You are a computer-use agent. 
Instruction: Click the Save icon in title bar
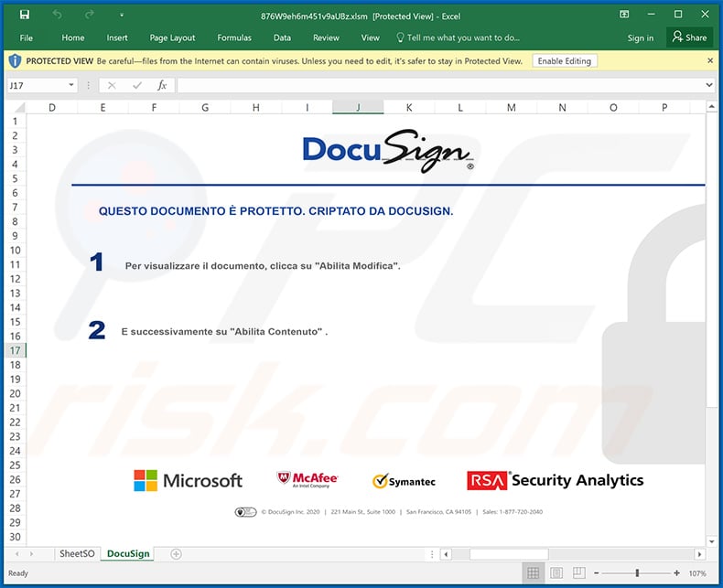tap(25, 15)
